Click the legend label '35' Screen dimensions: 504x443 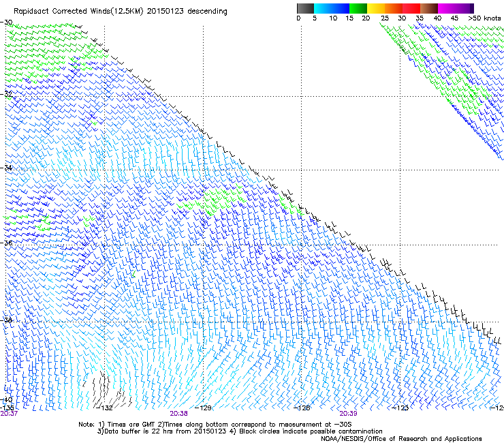point(420,18)
